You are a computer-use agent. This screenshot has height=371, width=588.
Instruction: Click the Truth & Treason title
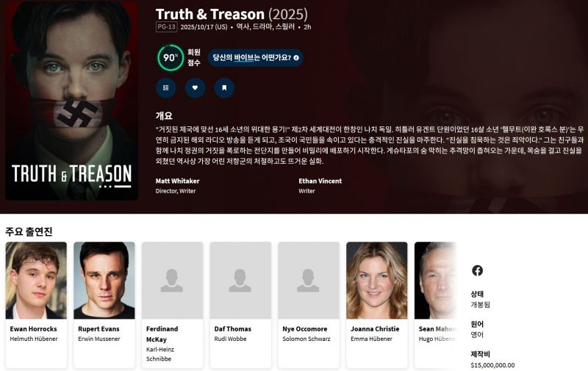tap(210, 14)
